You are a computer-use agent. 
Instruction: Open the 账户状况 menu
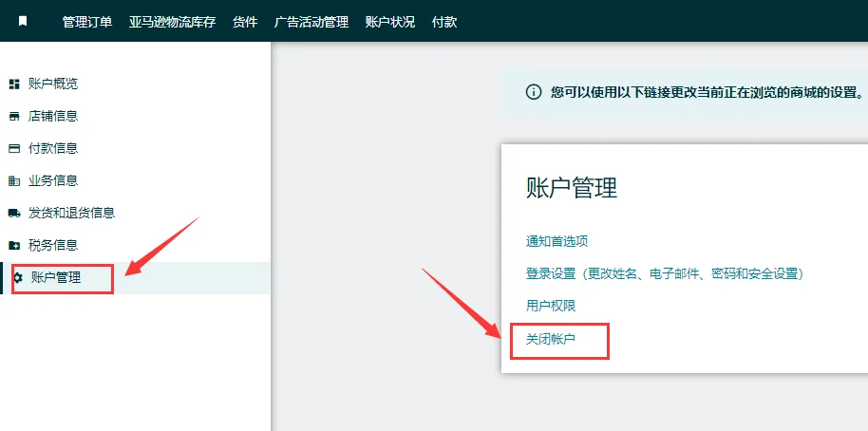coord(390,22)
